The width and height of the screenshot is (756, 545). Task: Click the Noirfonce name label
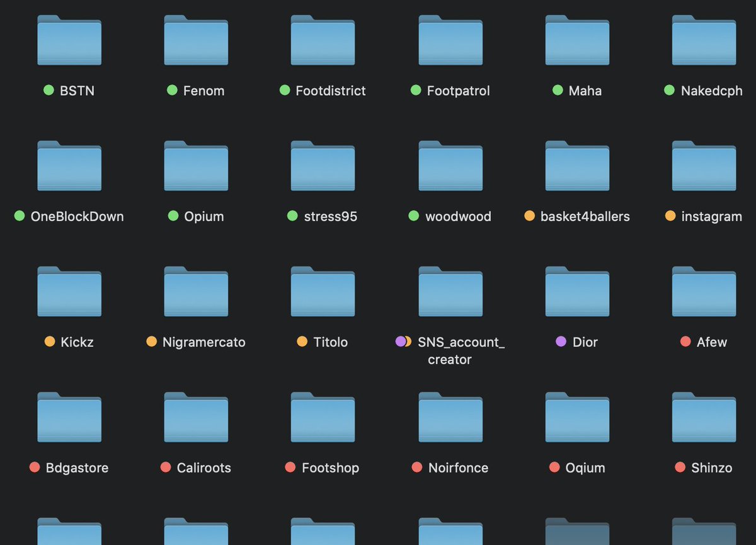[x=458, y=468]
